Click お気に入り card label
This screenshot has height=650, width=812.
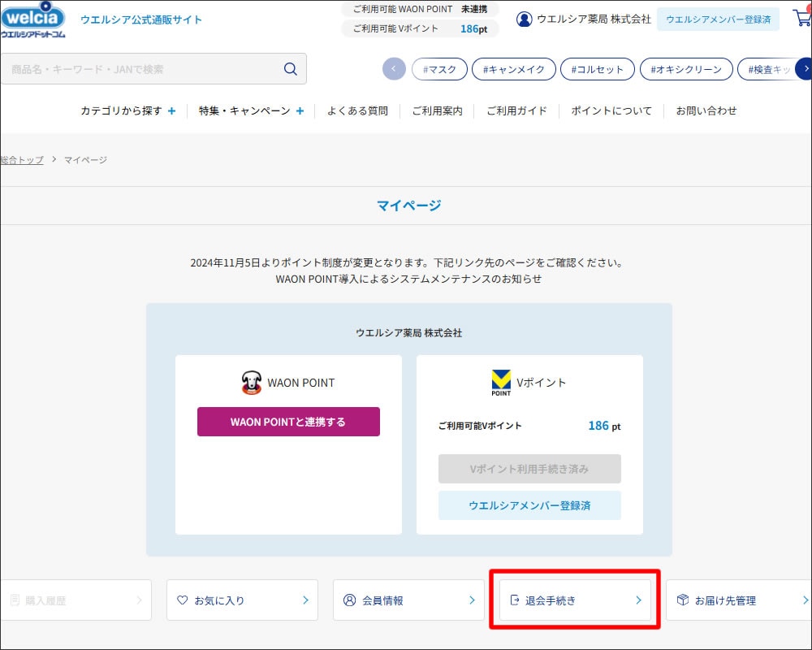(x=219, y=600)
